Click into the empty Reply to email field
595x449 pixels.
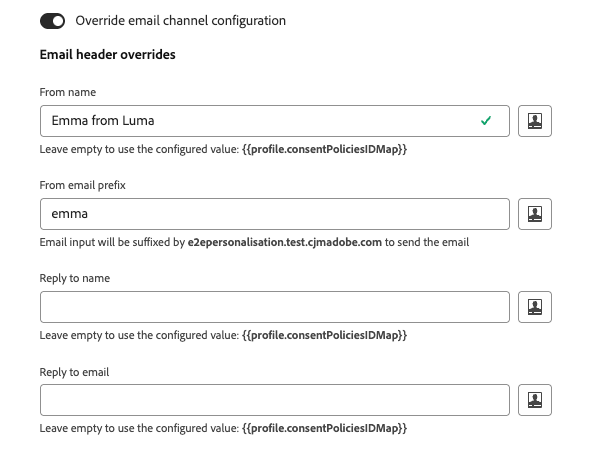275,400
